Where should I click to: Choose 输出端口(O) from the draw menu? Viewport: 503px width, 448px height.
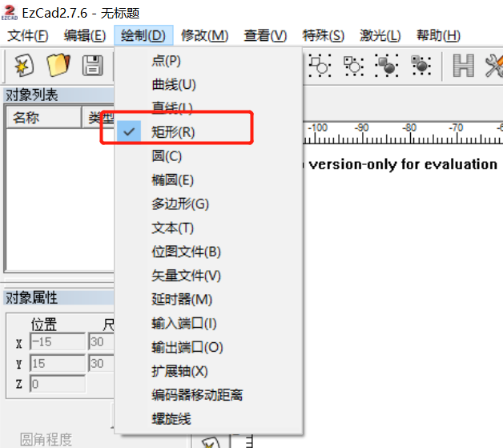point(208,347)
